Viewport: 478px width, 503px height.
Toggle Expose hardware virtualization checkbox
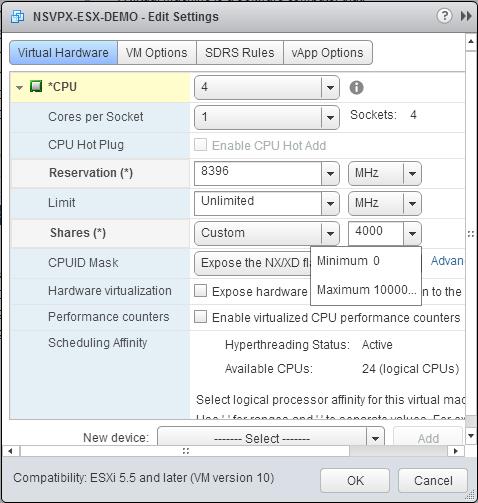(200, 291)
